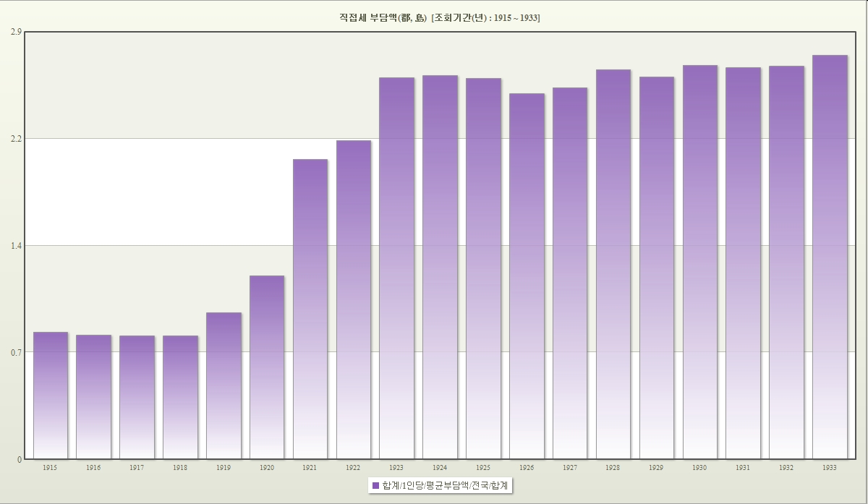Click the 0.7 y-axis tick label

tap(17, 352)
